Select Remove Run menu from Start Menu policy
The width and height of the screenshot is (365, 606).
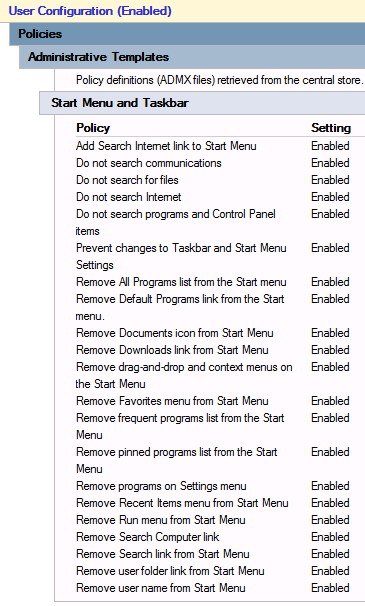click(161, 520)
